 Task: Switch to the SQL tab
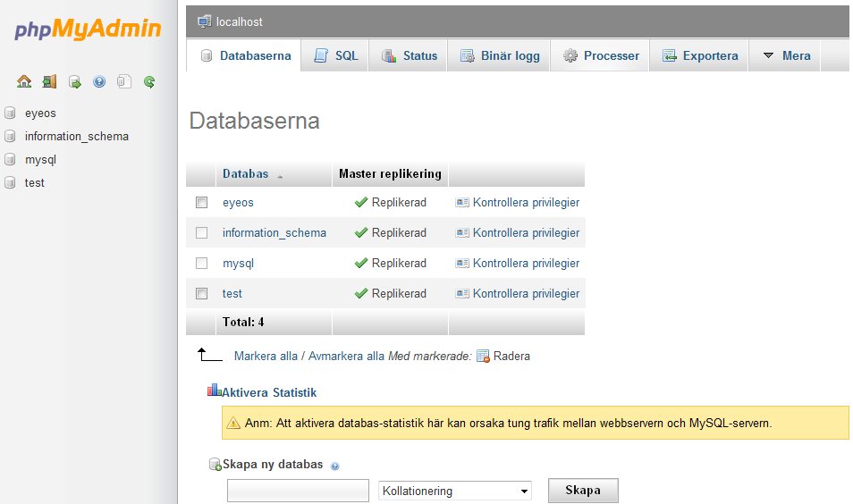(336, 55)
